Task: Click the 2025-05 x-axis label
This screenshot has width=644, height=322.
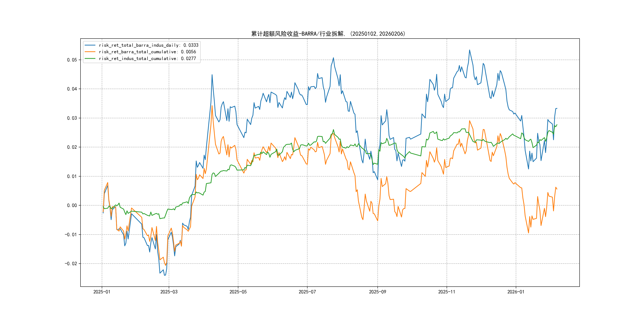Action: point(238,292)
